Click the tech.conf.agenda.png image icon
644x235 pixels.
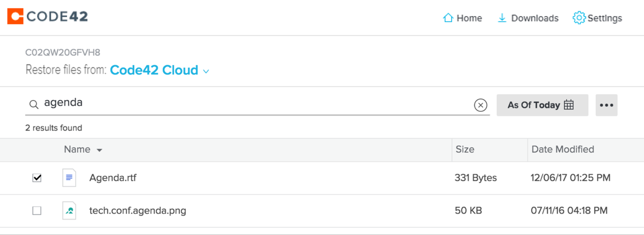(69, 211)
